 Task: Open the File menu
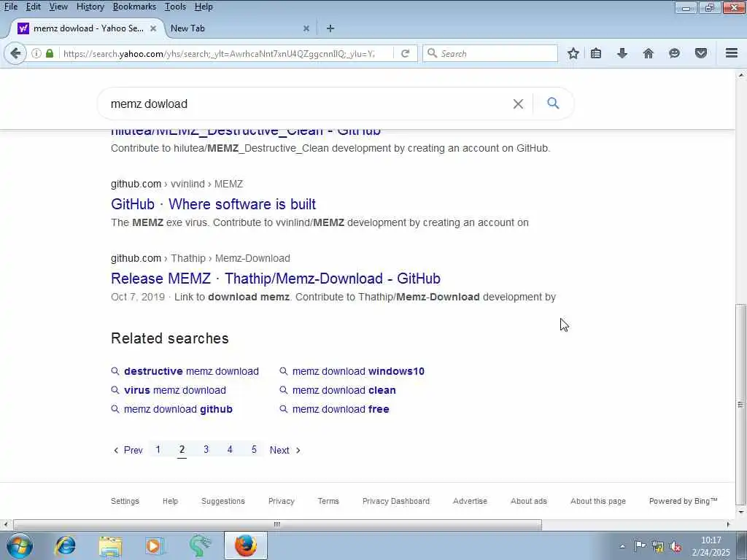click(x=10, y=7)
